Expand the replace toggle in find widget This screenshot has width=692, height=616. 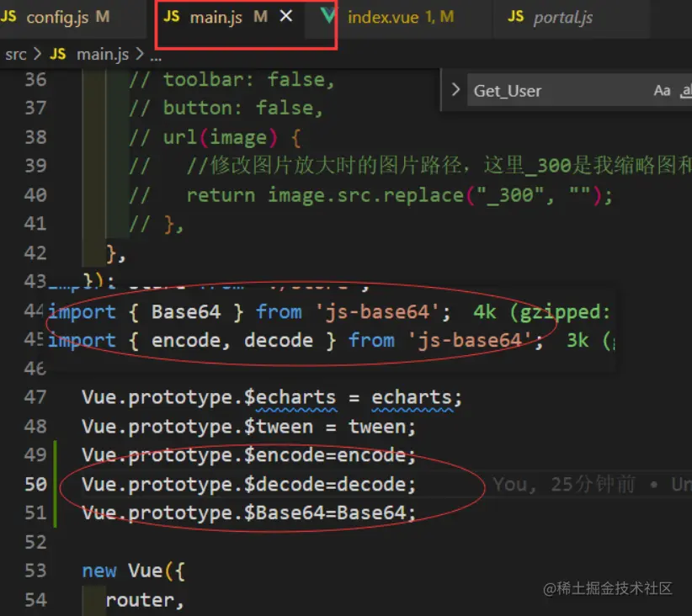455,90
